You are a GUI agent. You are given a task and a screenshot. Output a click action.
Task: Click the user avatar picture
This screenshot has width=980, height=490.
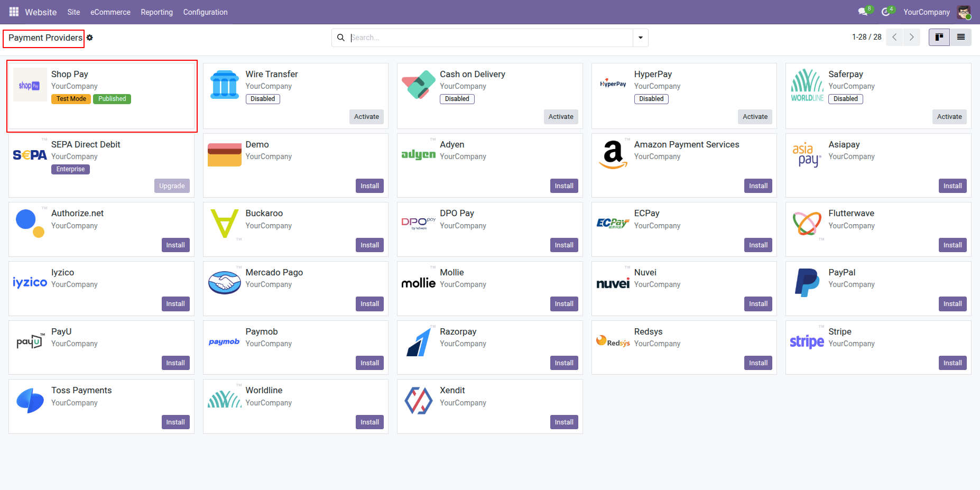[964, 12]
